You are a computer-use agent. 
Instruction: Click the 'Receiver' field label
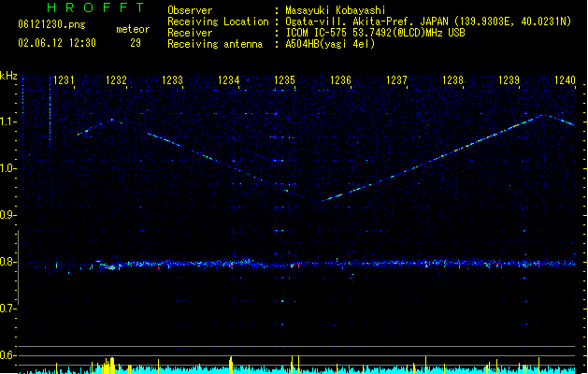(x=190, y=33)
